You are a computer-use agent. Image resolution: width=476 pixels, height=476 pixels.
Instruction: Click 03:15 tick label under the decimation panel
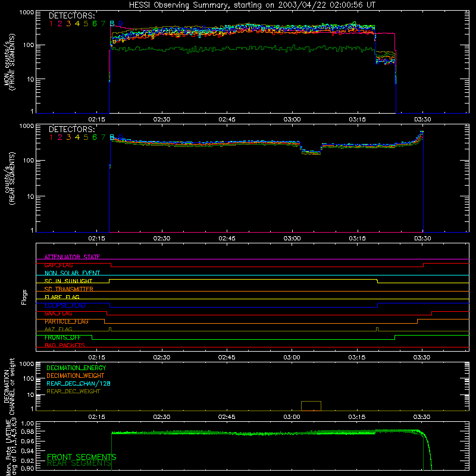coord(357,417)
